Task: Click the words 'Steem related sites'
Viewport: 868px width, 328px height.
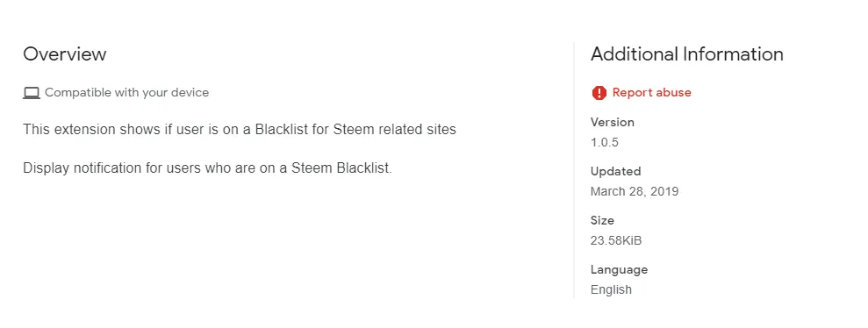Action: click(394, 130)
